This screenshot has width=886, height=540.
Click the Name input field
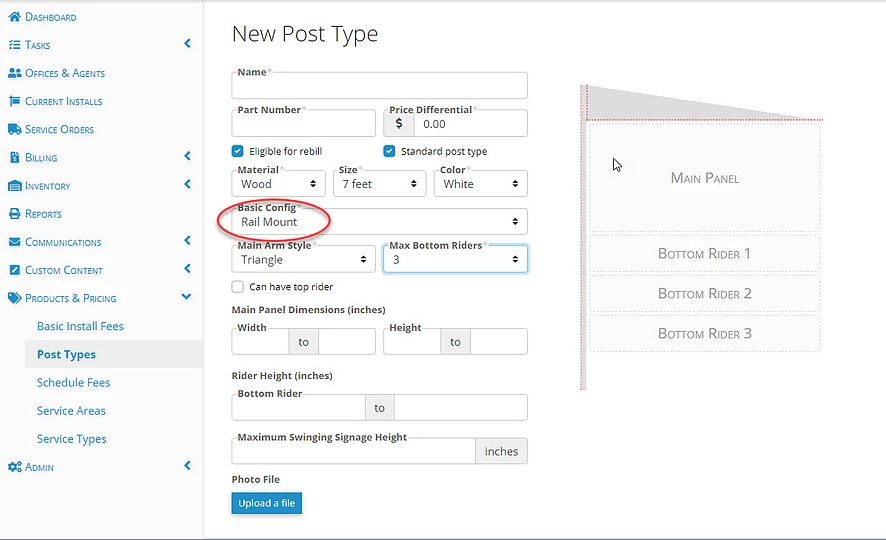(380, 85)
